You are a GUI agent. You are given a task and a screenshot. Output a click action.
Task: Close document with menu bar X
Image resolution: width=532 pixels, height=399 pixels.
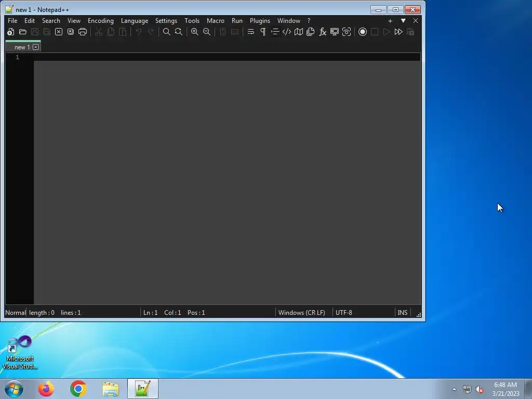click(416, 21)
